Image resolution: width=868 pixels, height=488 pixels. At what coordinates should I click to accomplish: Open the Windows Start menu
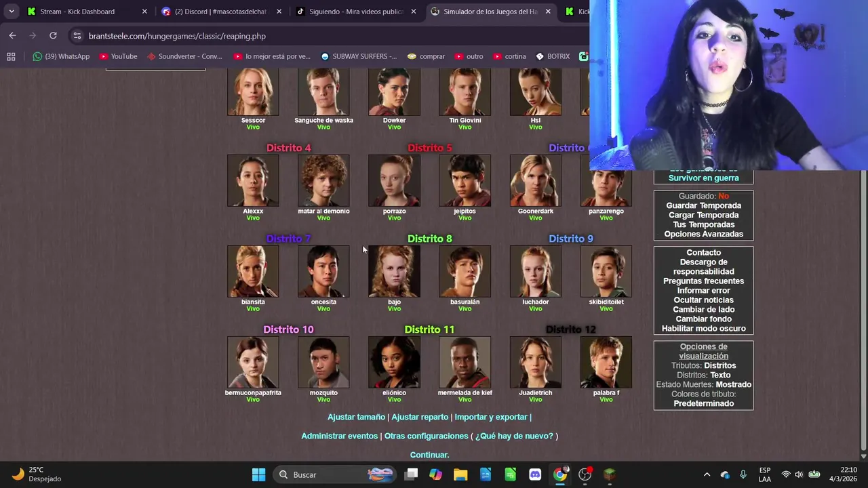click(x=258, y=474)
